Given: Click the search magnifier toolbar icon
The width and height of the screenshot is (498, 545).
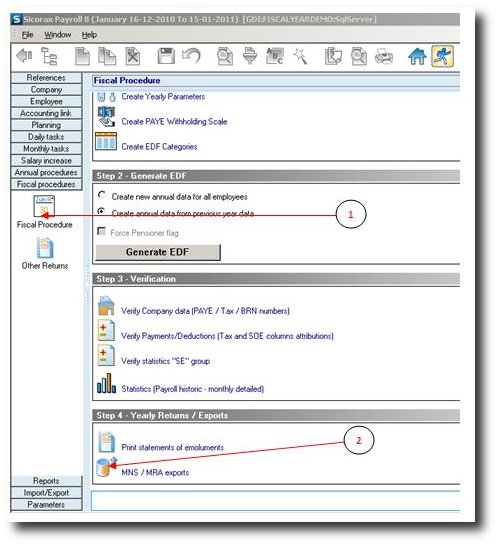Looking at the screenshot, I should (x=225, y=56).
